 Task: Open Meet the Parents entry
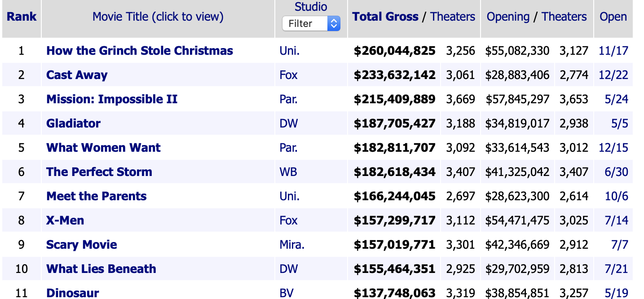(x=97, y=196)
